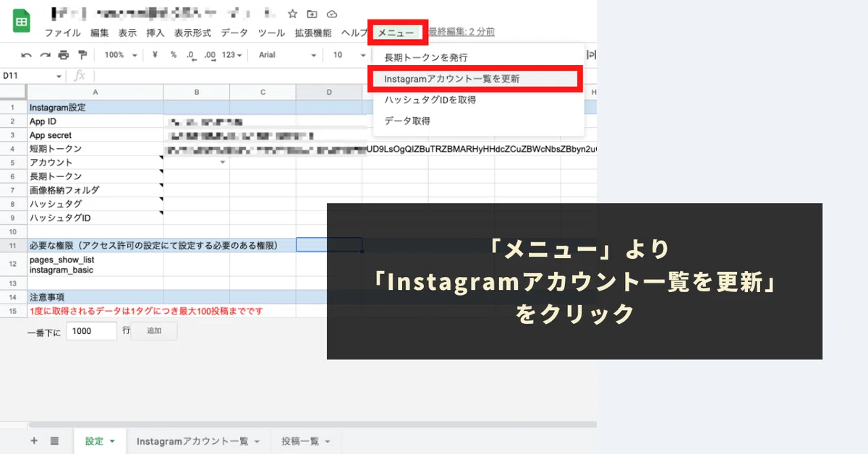The image size is (868, 454).
Task: Open the move-to-folder icon
Action: (x=312, y=14)
